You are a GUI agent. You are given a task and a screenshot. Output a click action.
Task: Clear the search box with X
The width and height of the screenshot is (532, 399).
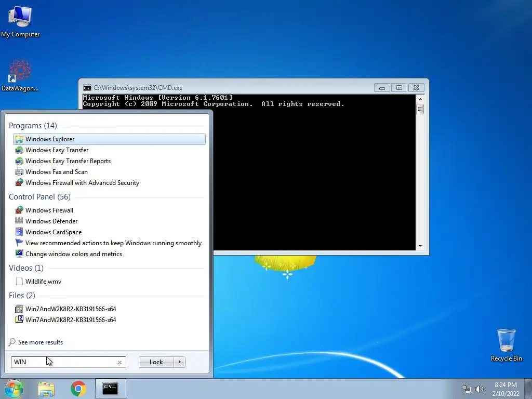pos(120,362)
